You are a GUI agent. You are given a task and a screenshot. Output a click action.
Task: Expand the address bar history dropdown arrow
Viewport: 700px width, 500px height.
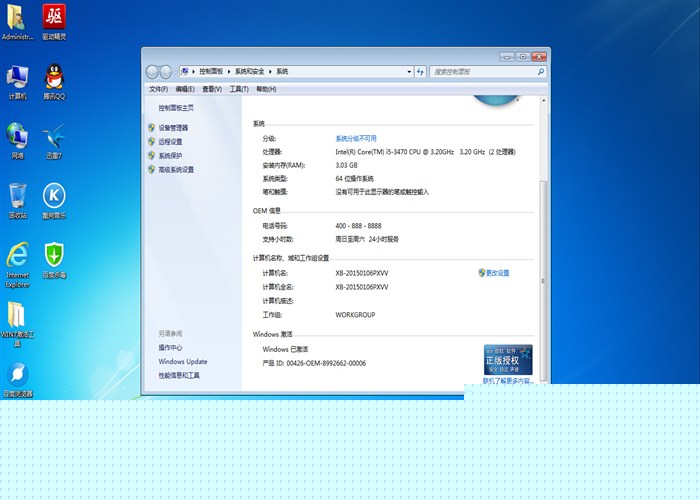(x=408, y=72)
